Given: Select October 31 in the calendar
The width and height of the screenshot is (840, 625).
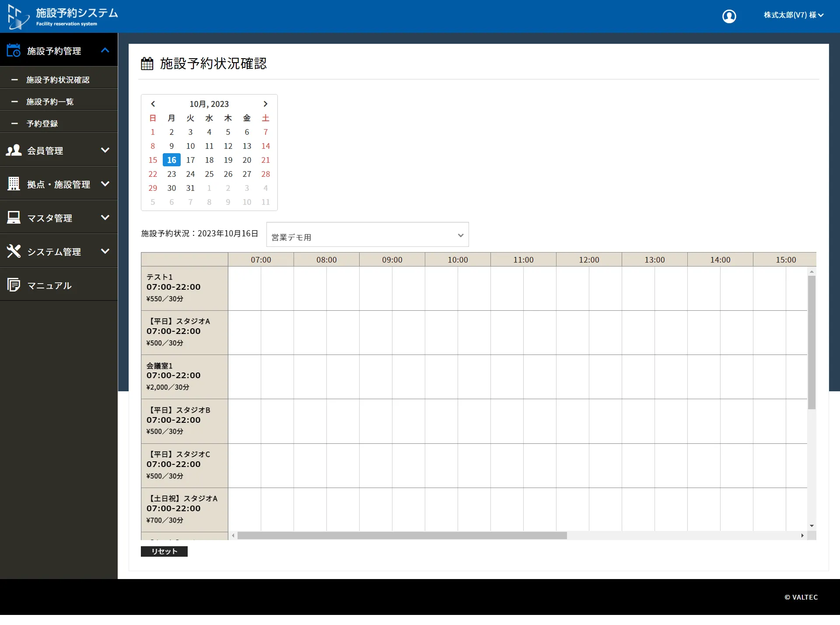Looking at the screenshot, I should (190, 188).
